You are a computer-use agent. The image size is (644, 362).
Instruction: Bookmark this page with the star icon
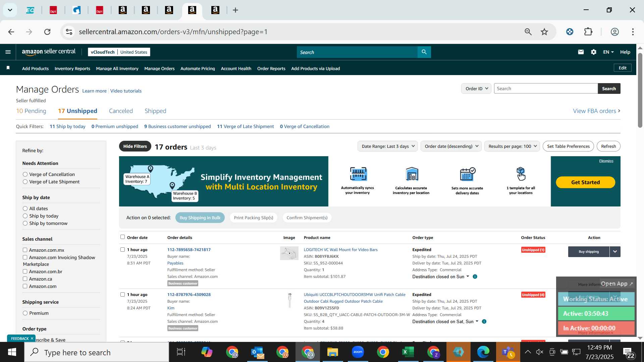pos(544,32)
